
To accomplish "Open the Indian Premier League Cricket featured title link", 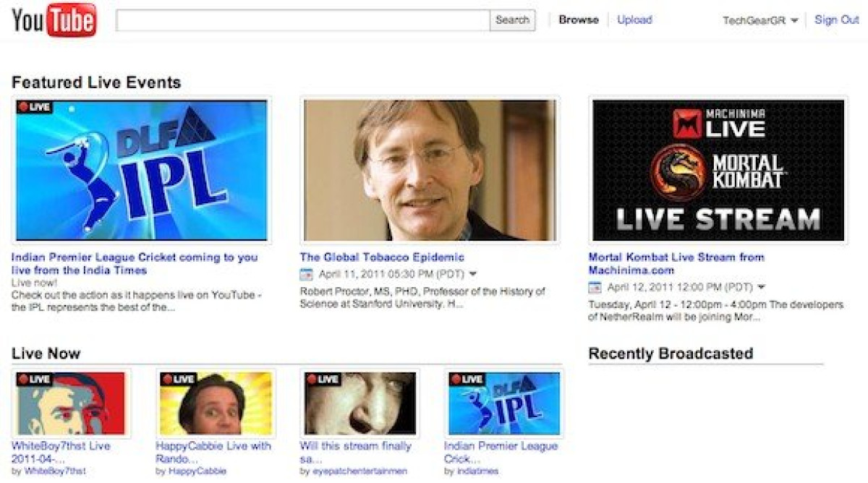I will click(x=135, y=264).
